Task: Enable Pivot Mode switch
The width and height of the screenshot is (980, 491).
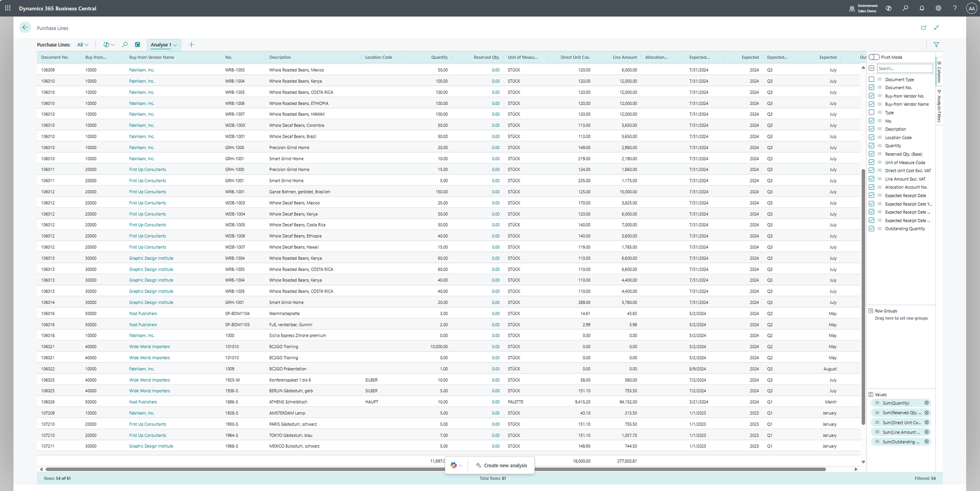Action: [874, 57]
